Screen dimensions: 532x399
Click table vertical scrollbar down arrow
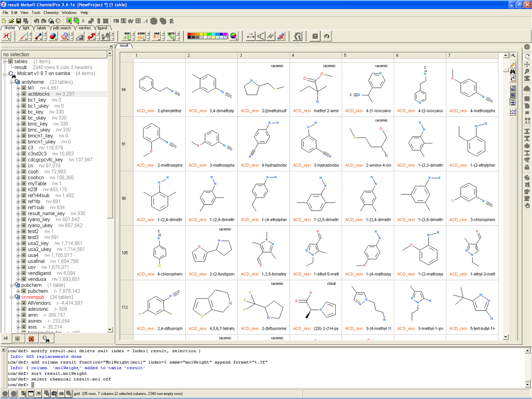tap(506, 337)
